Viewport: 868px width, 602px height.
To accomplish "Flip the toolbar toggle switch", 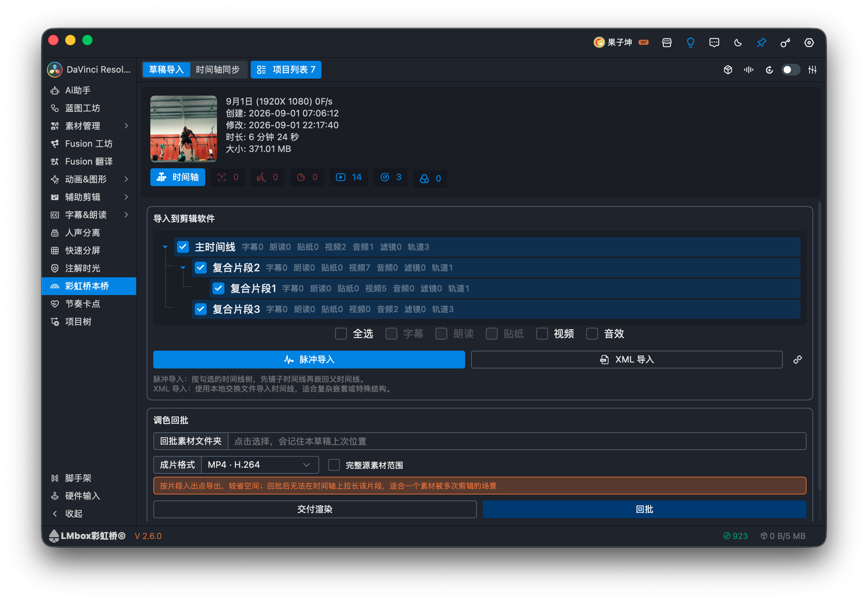I will tap(790, 69).
